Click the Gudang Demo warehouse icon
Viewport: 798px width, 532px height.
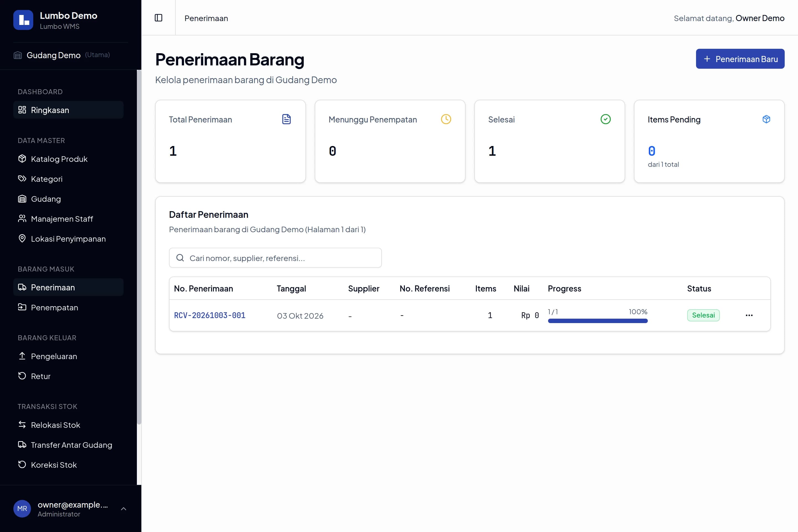18,55
